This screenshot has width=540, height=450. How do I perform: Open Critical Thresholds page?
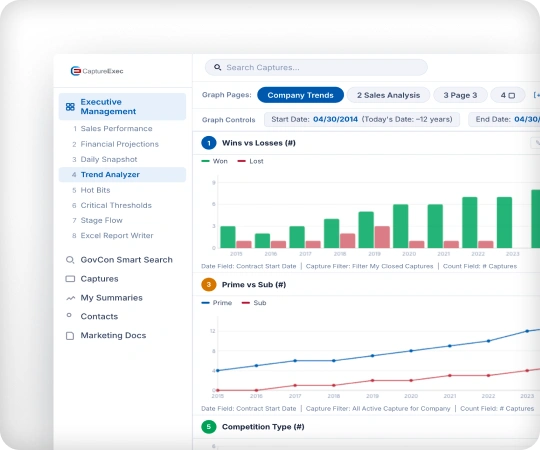(x=116, y=205)
